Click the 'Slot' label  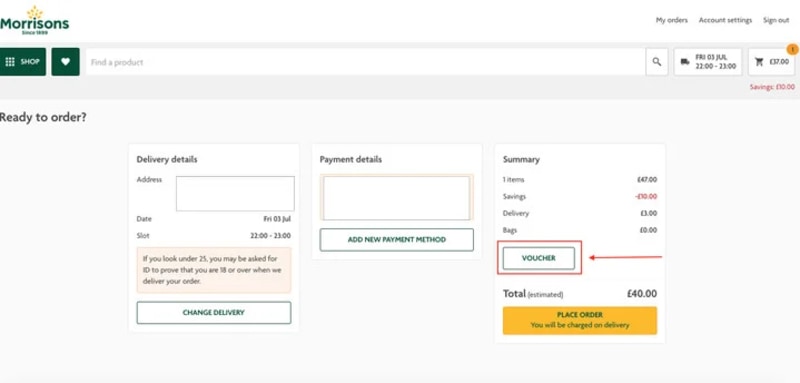pos(143,236)
